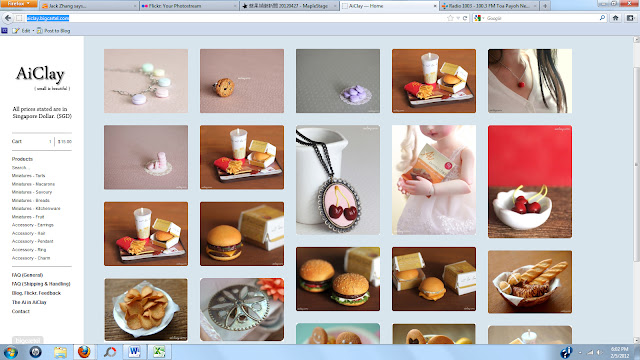Open the cookie ring product thumbnail

point(242,81)
